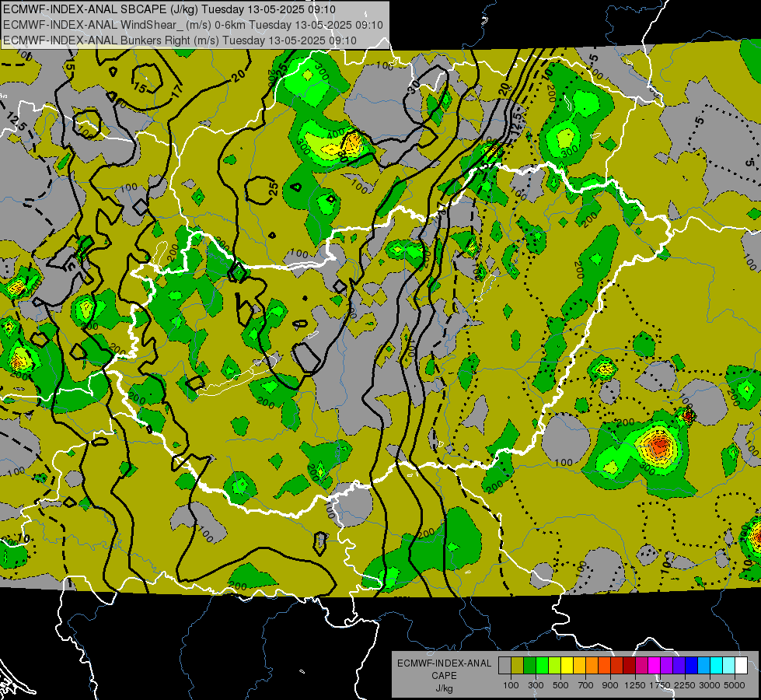Viewport: 761px width, 700px height.
Task: Select the SBCAPE header line text
Action: 169,9
